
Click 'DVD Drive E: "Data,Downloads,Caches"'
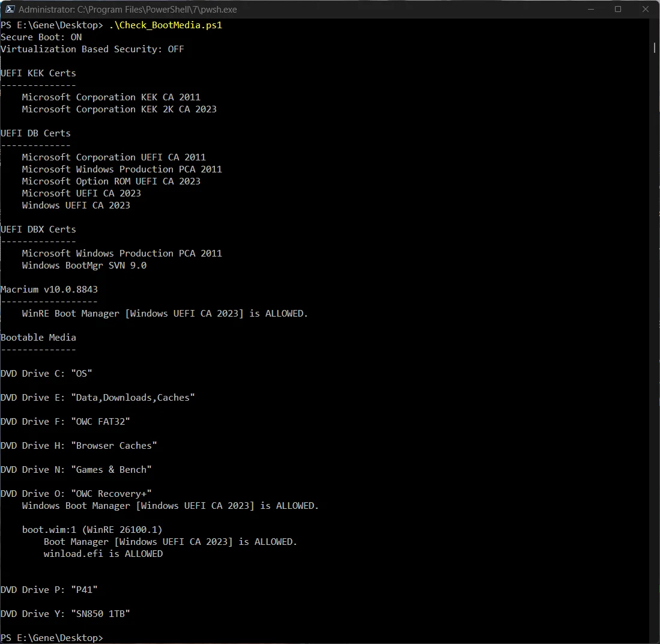coord(98,398)
